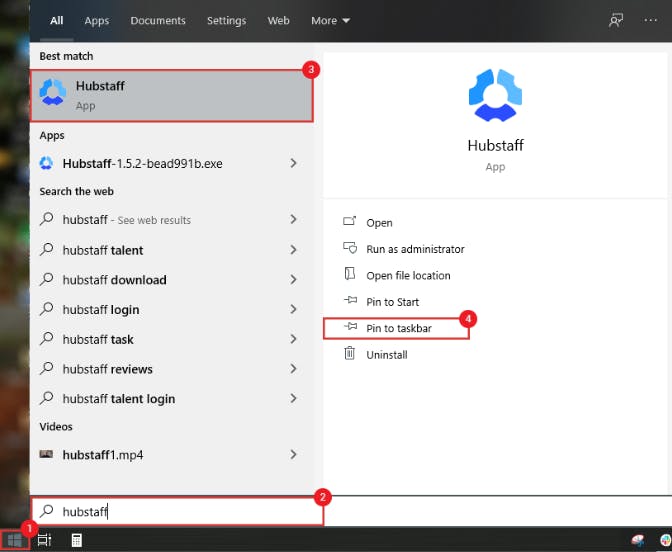
Task: Click the search icon beside hubstaff talent
Action: 46,249
